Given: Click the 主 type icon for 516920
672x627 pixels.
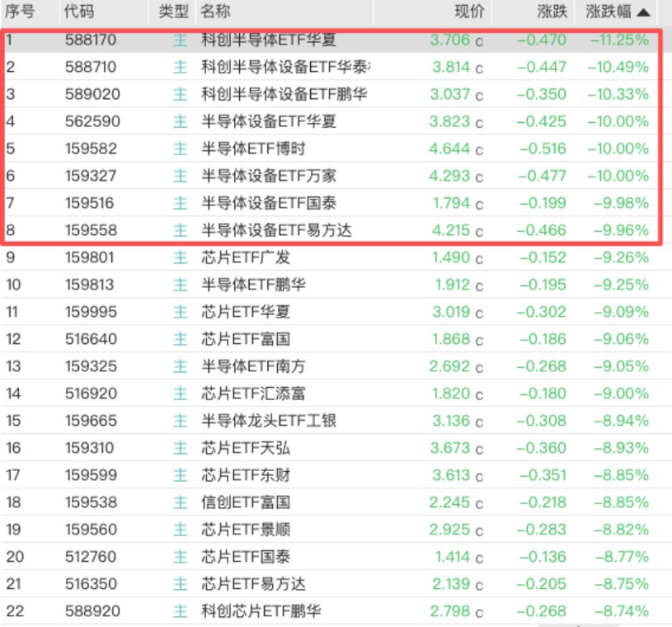Looking at the screenshot, I should tap(181, 394).
